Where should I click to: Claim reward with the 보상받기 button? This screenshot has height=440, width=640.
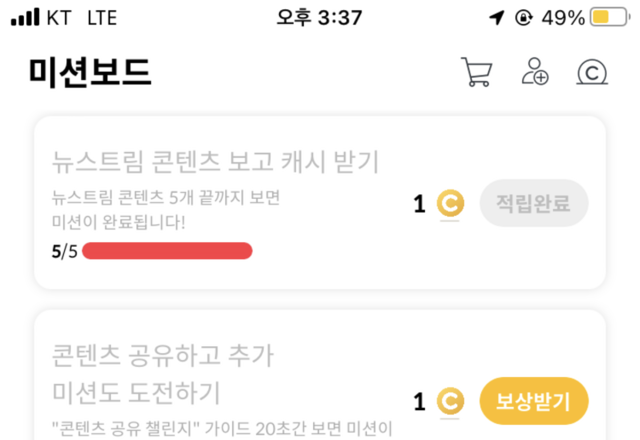(534, 402)
